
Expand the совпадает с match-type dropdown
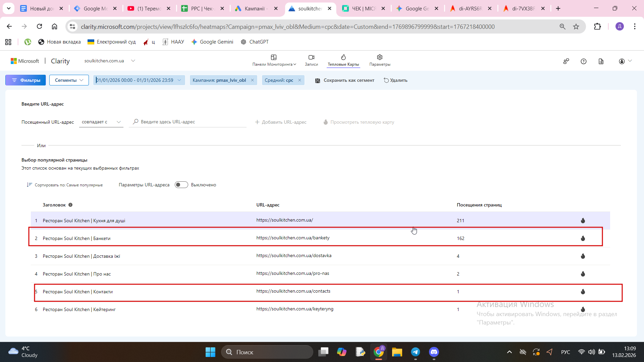[101, 122]
